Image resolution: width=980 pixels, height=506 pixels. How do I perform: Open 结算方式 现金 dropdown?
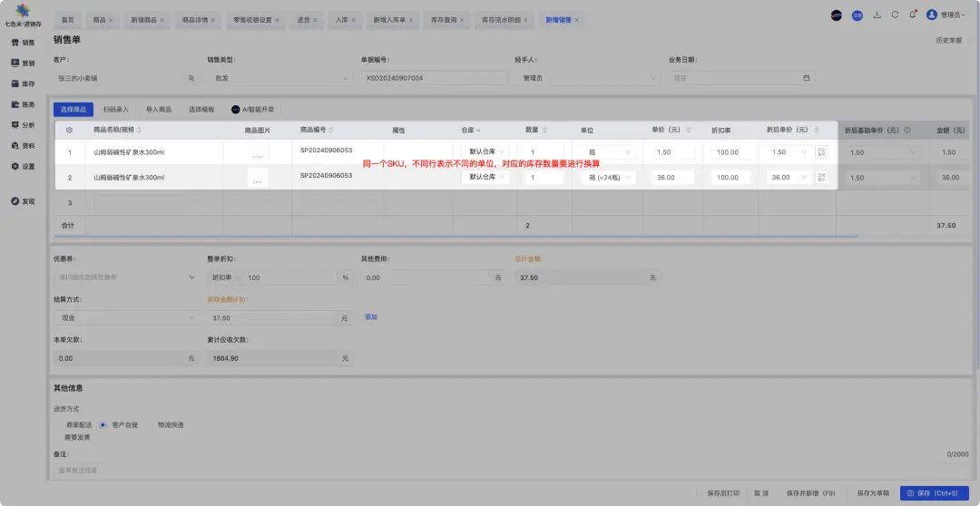125,318
